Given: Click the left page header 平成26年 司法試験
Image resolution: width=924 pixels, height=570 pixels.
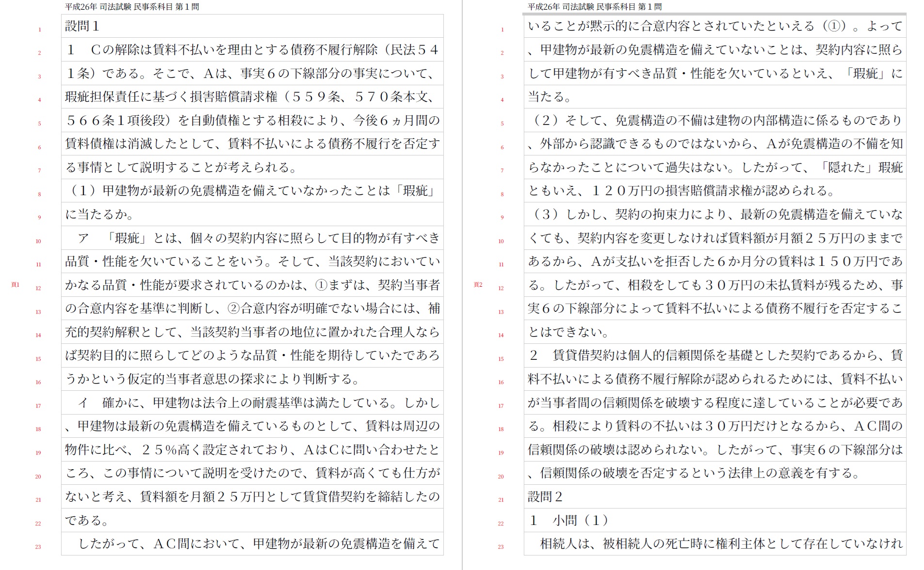Looking at the screenshot, I should (x=132, y=7).
